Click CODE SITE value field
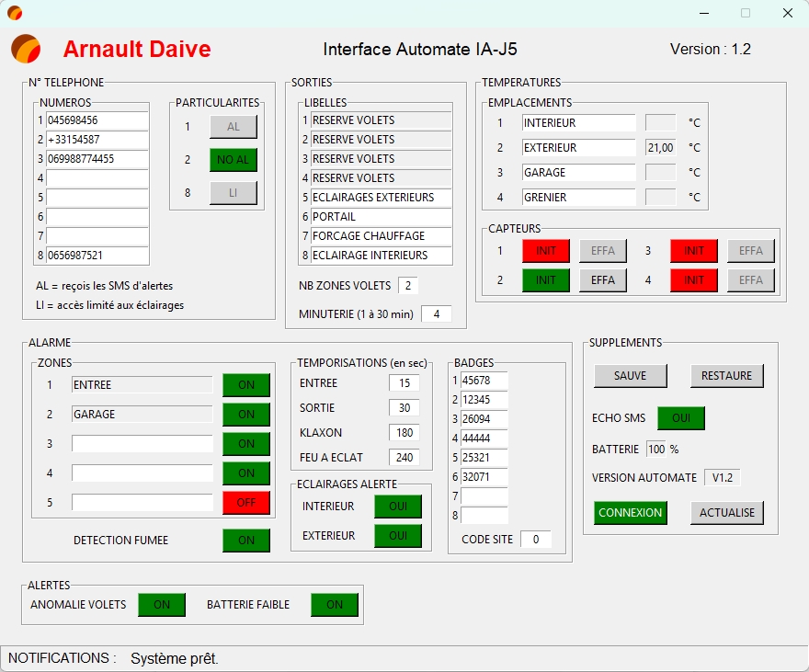This screenshot has height=672, width=809. point(536,540)
